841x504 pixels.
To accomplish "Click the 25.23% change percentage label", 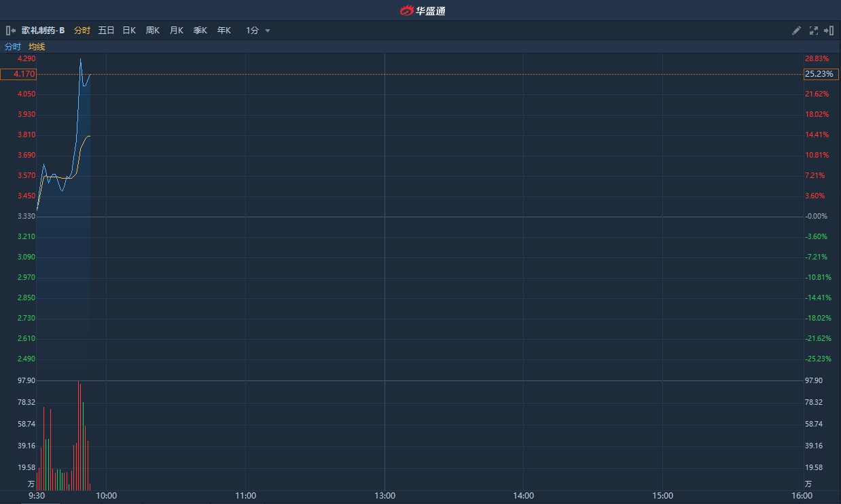I will [x=821, y=74].
